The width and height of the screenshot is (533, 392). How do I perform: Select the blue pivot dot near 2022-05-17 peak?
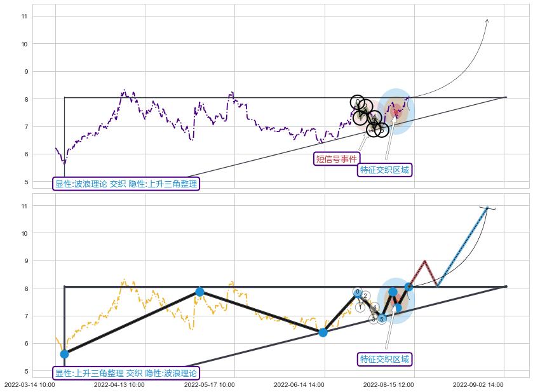pos(199,292)
